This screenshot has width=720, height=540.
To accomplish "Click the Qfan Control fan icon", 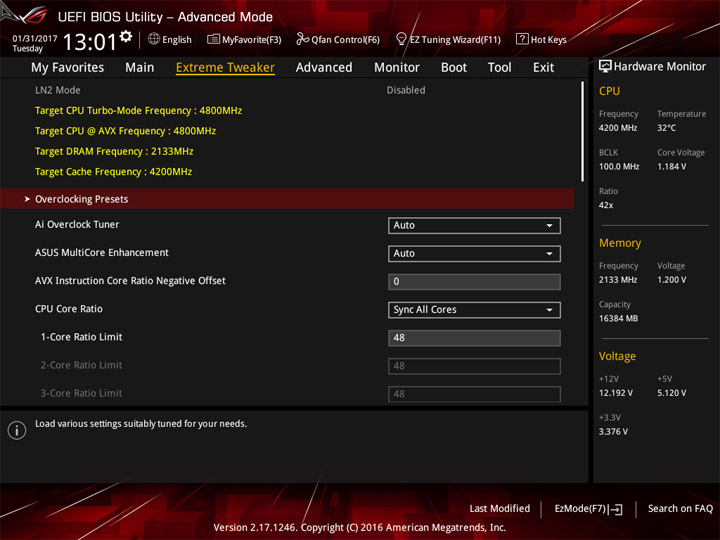I will 302,39.
